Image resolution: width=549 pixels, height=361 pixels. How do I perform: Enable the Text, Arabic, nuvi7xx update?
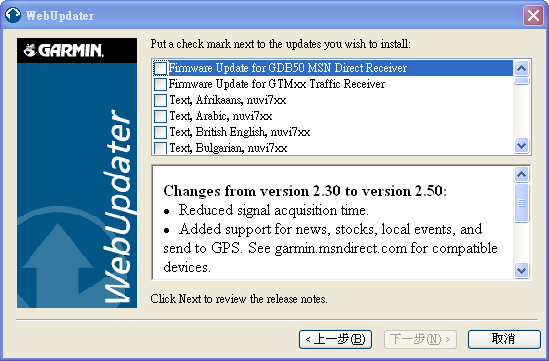160,116
